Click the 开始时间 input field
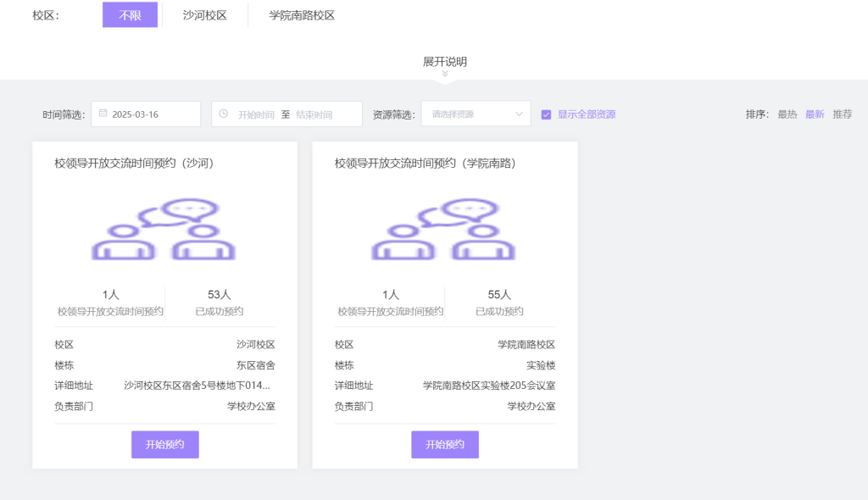This screenshot has height=500, width=868. point(255,114)
